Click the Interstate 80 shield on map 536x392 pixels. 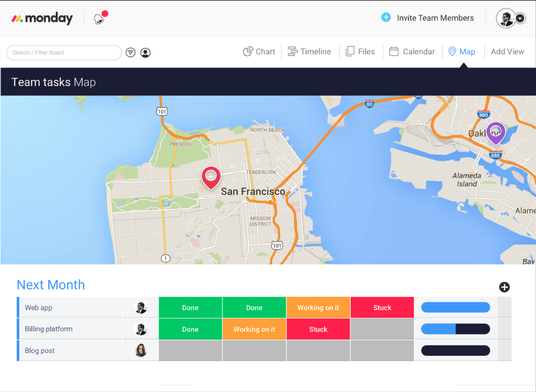click(x=369, y=104)
